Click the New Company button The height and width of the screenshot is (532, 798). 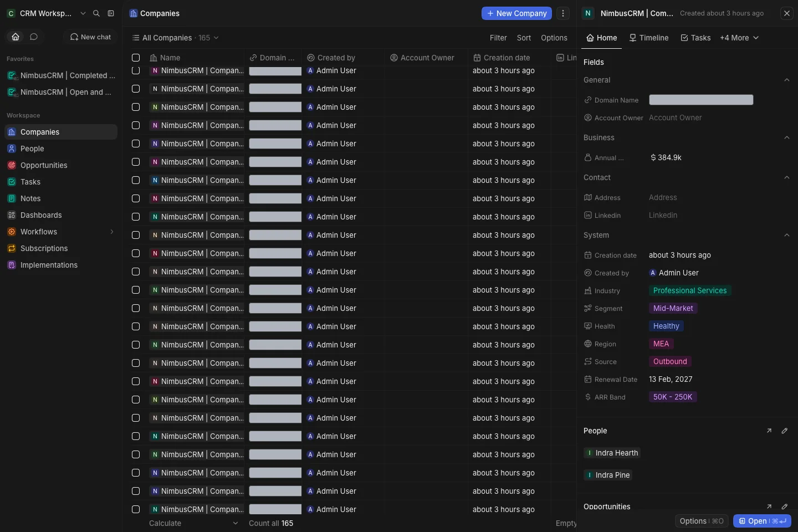pyautogui.click(x=516, y=13)
